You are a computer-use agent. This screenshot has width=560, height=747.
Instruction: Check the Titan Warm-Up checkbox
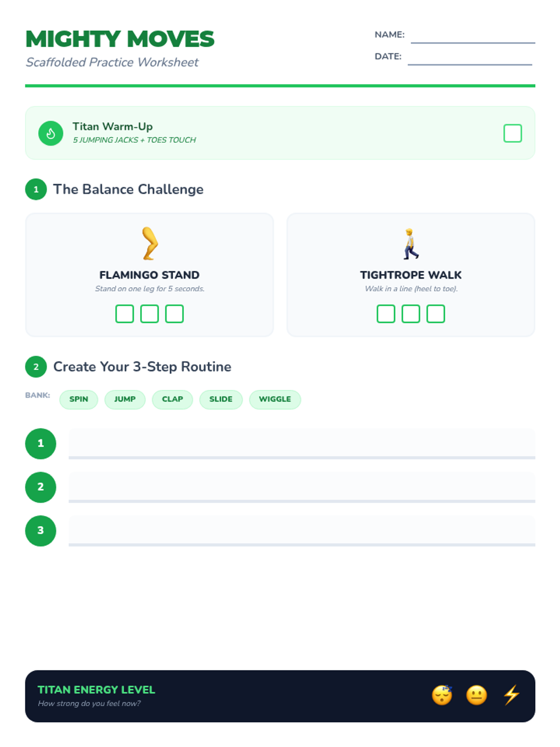tap(512, 134)
